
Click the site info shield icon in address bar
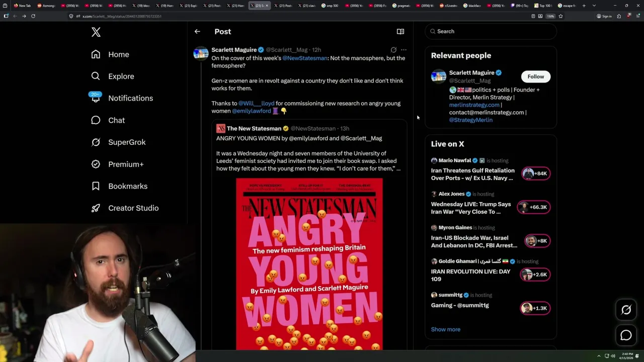click(x=71, y=16)
